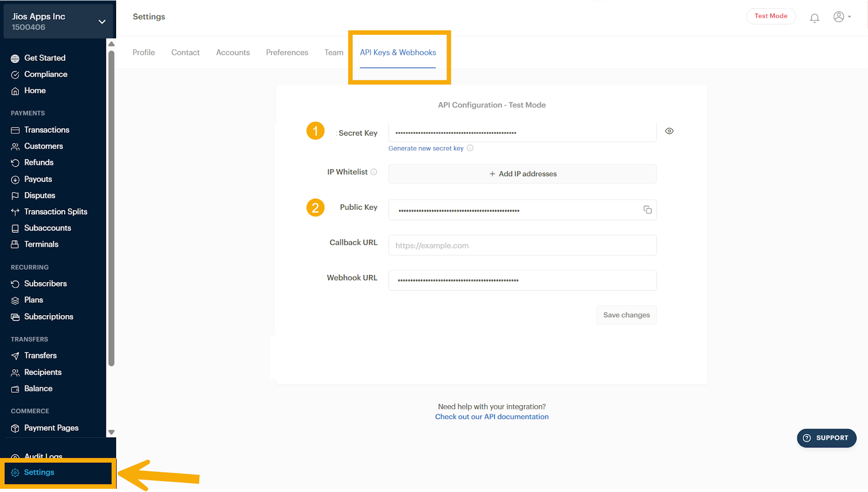Switch to the Profile tab
This screenshot has height=492, width=868.
coord(144,53)
